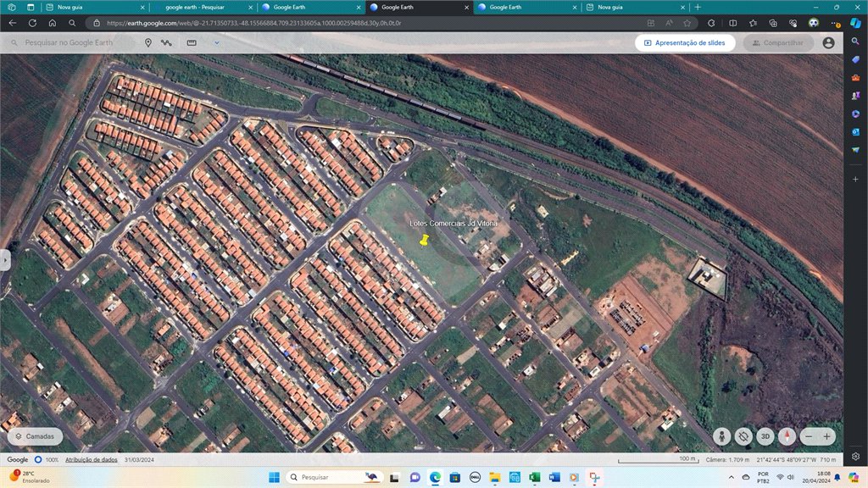
Task: Open File Explorer from taskbar
Action: pos(494,477)
